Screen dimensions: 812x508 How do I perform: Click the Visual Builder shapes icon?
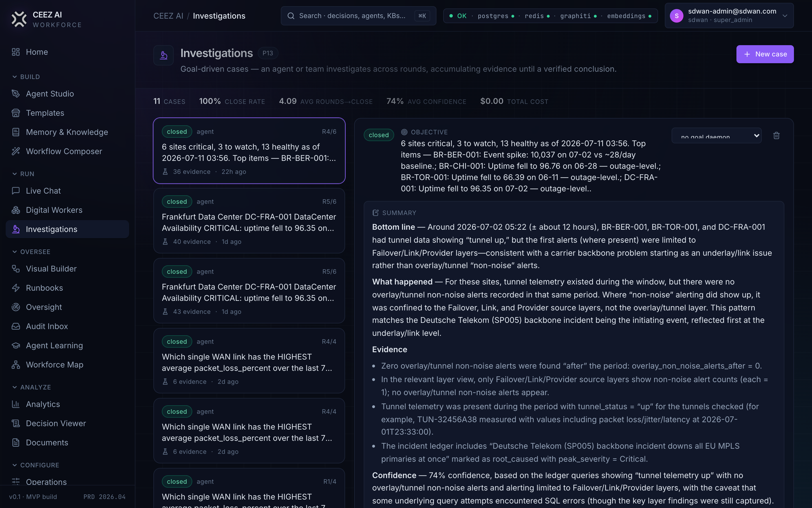pyautogui.click(x=16, y=268)
